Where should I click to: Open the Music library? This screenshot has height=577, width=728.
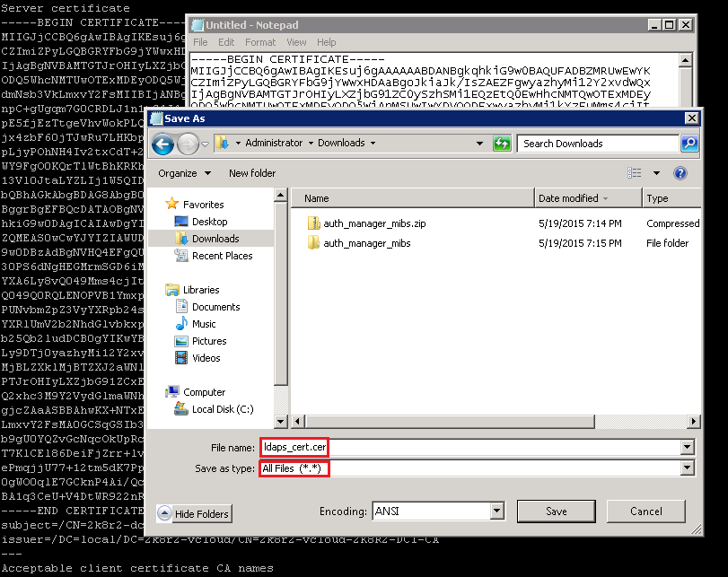point(204,324)
